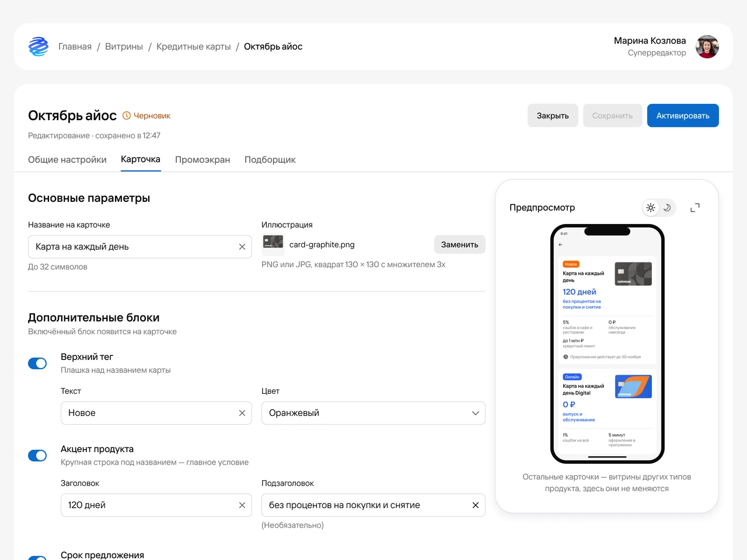Clear the 'без процентов на покупки' subtitle field
The height and width of the screenshot is (560, 747).
click(476, 505)
